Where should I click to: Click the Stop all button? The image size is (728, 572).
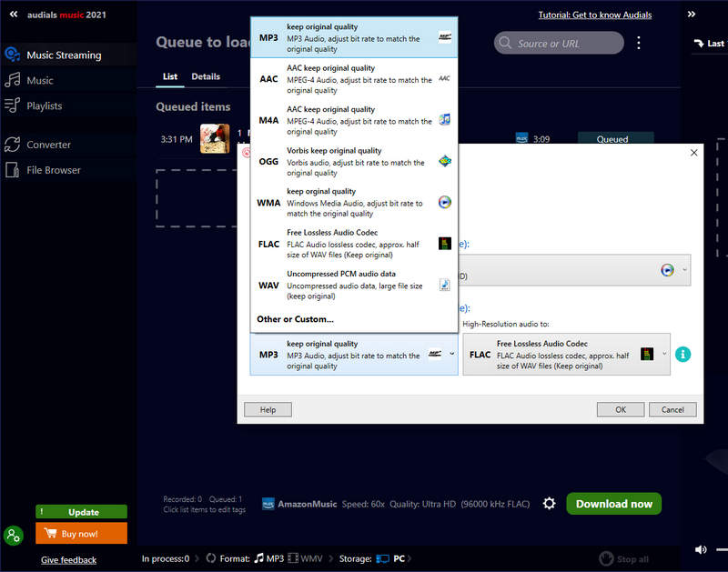[x=623, y=558]
